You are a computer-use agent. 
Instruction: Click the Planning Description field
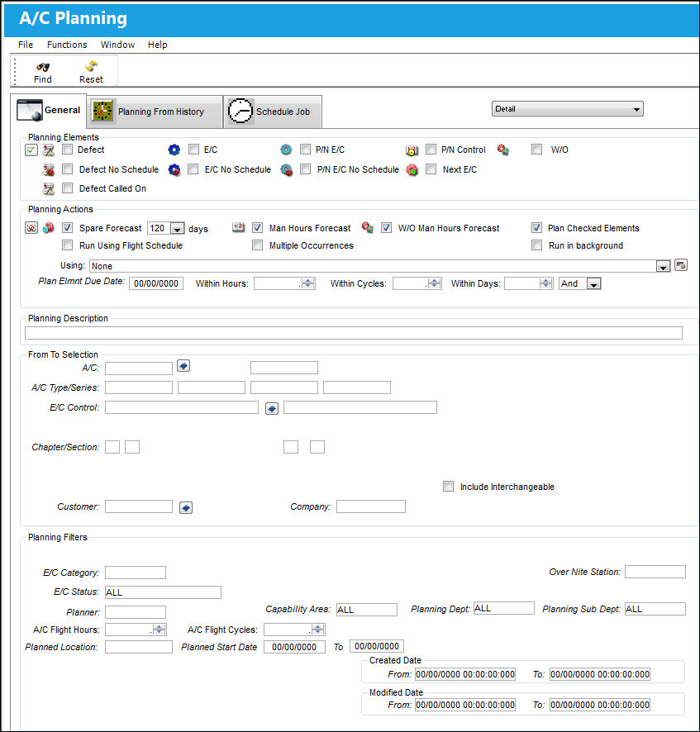[354, 333]
